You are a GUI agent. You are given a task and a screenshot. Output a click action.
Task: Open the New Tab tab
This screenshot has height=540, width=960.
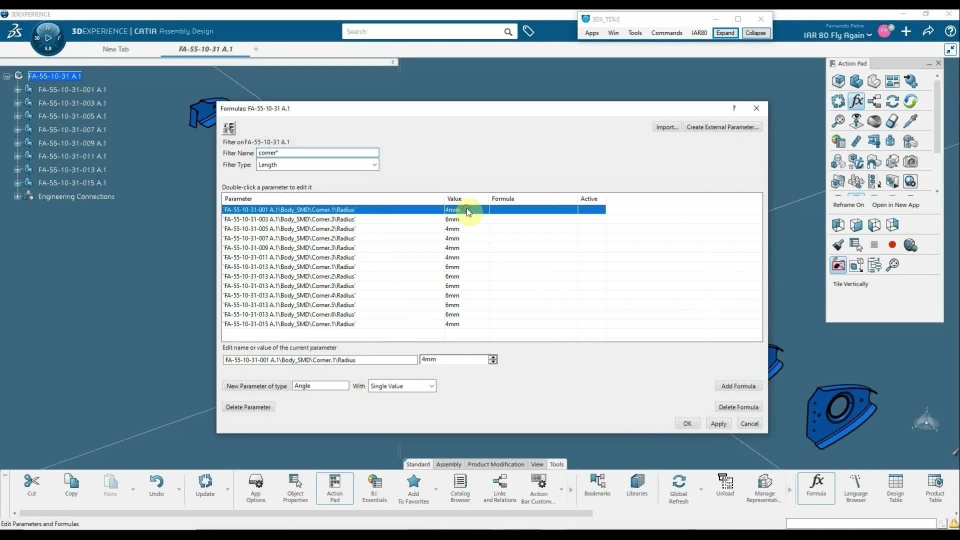tap(116, 49)
